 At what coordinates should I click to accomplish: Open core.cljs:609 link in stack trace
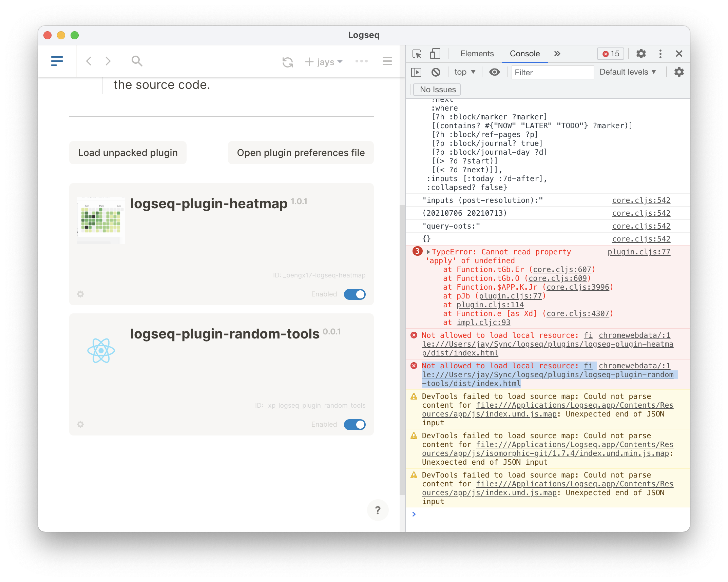coord(557,278)
